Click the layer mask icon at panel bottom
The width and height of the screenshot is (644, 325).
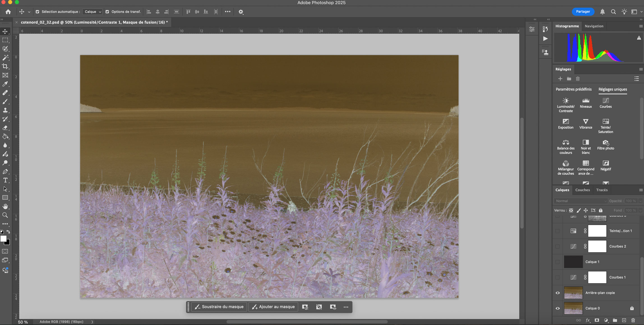coord(597,320)
